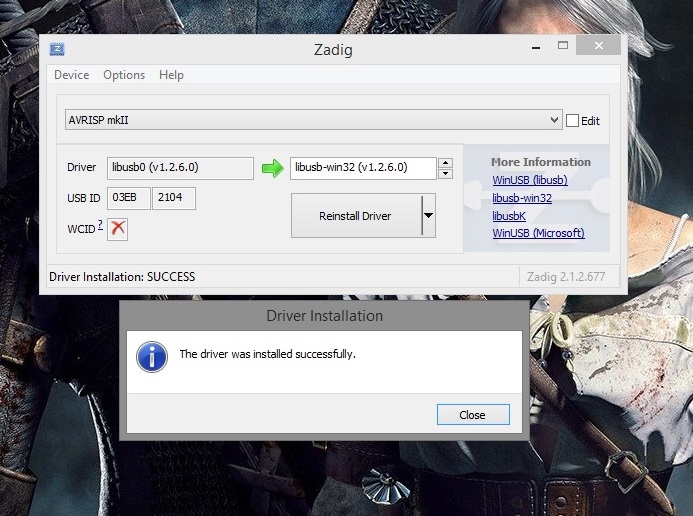This screenshot has width=693, height=516.
Task: Open the libusb-win32 information link
Action: pyautogui.click(x=522, y=198)
